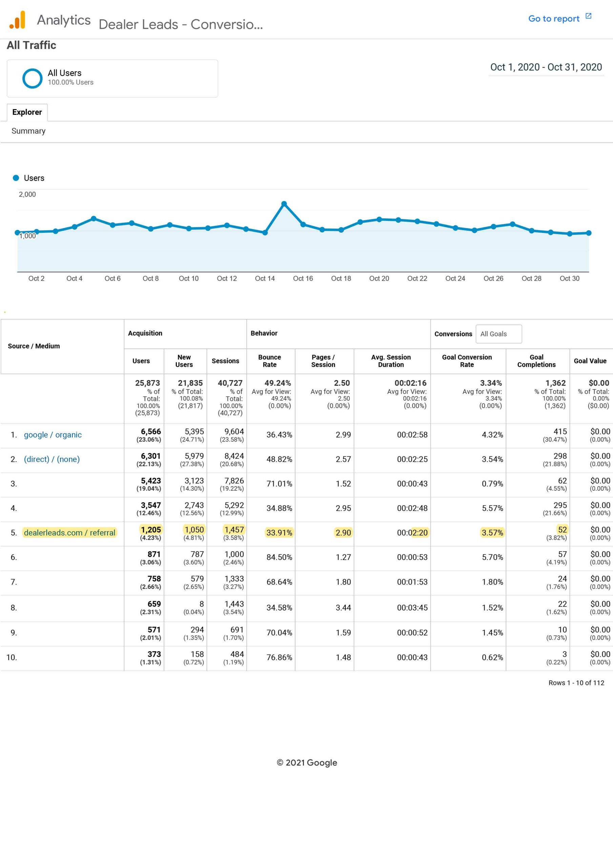This screenshot has height=868, width=613.
Task: Click the total Users value 25,873
Action: (x=147, y=383)
